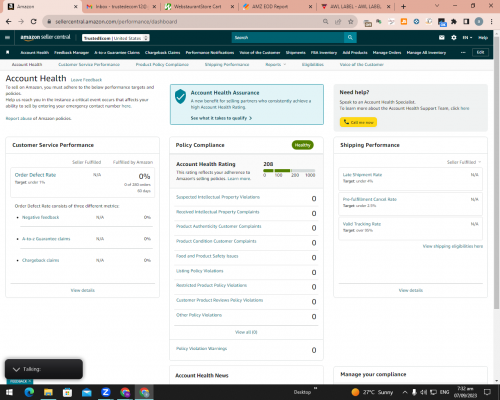Viewport: 500px width, 400px height.
Task: Collapse the Talking overlay chevron
Action: (16, 369)
